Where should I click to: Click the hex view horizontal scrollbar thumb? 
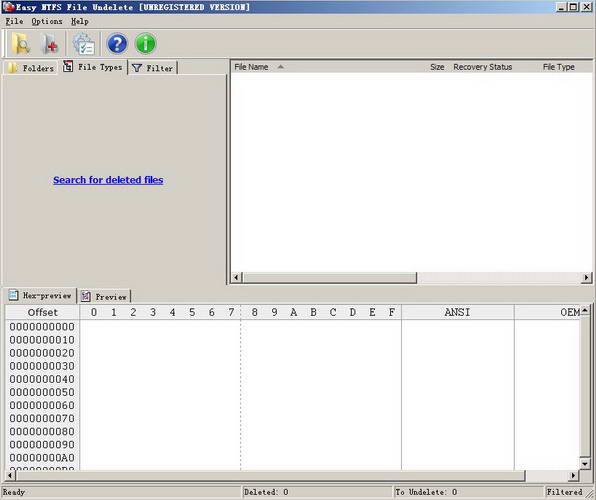click(x=271, y=475)
